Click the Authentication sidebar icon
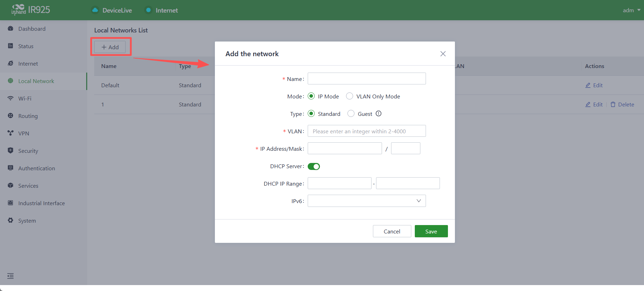The height and width of the screenshot is (291, 644). click(10, 168)
